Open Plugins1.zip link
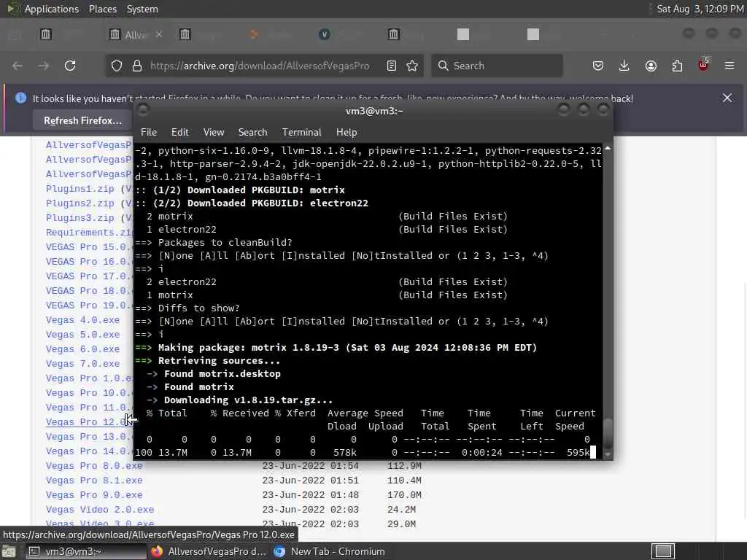The image size is (747, 560). coord(80,189)
